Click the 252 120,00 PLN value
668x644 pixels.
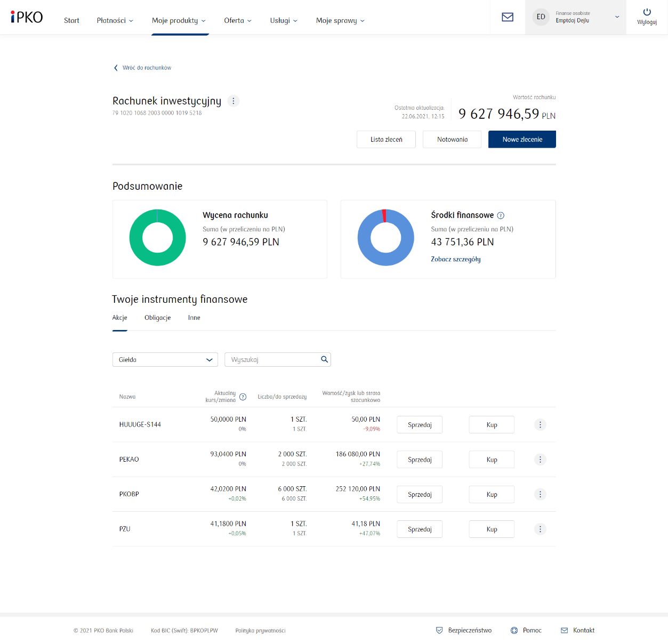tap(358, 489)
